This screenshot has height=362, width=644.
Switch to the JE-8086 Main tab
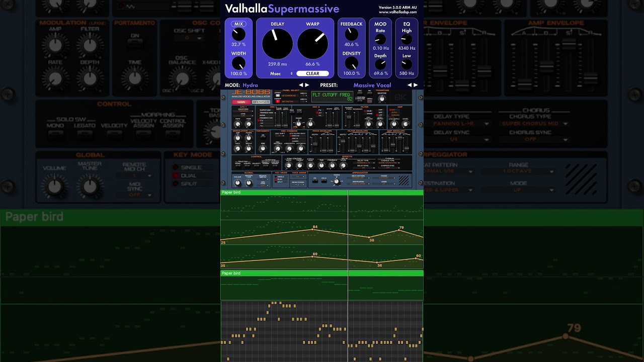pyautogui.click(x=241, y=102)
